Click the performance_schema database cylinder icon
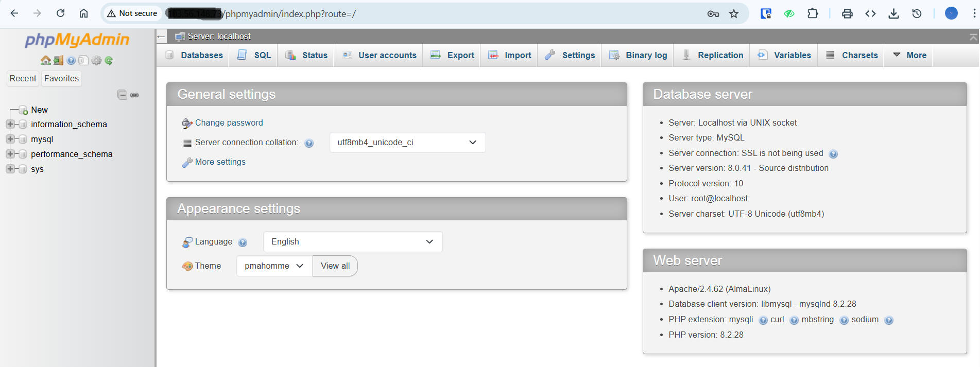 pos(23,154)
